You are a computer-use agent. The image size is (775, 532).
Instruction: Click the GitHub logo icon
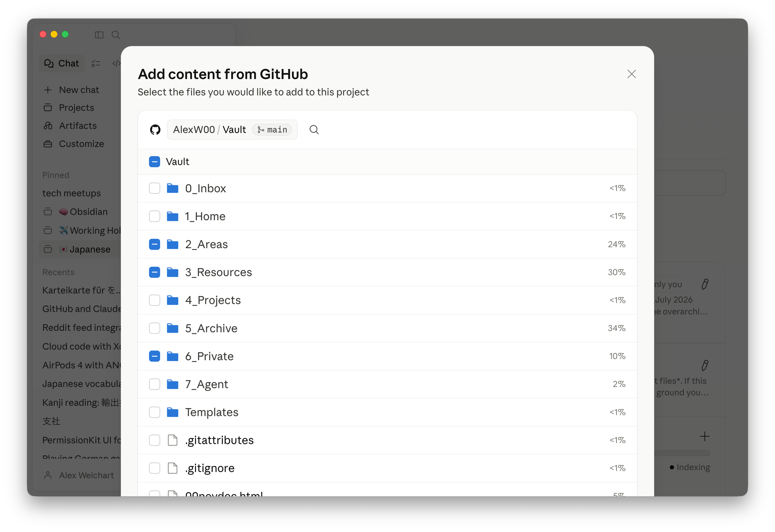click(155, 130)
